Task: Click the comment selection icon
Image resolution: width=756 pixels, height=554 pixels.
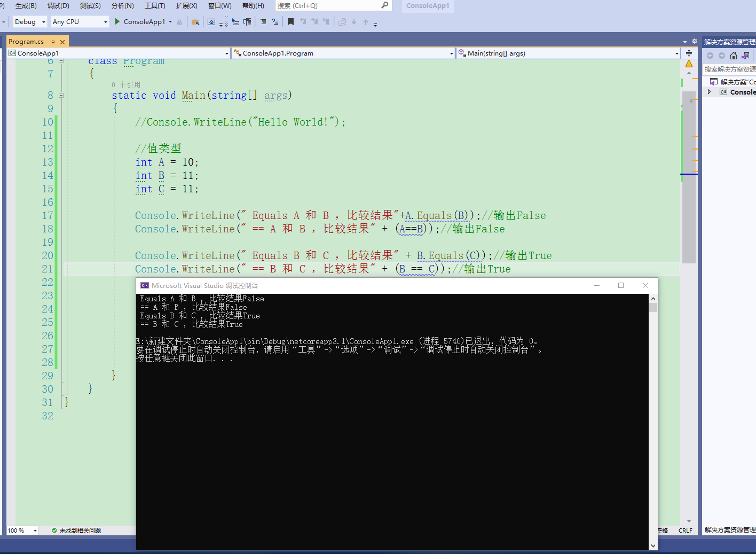Action: tap(263, 22)
